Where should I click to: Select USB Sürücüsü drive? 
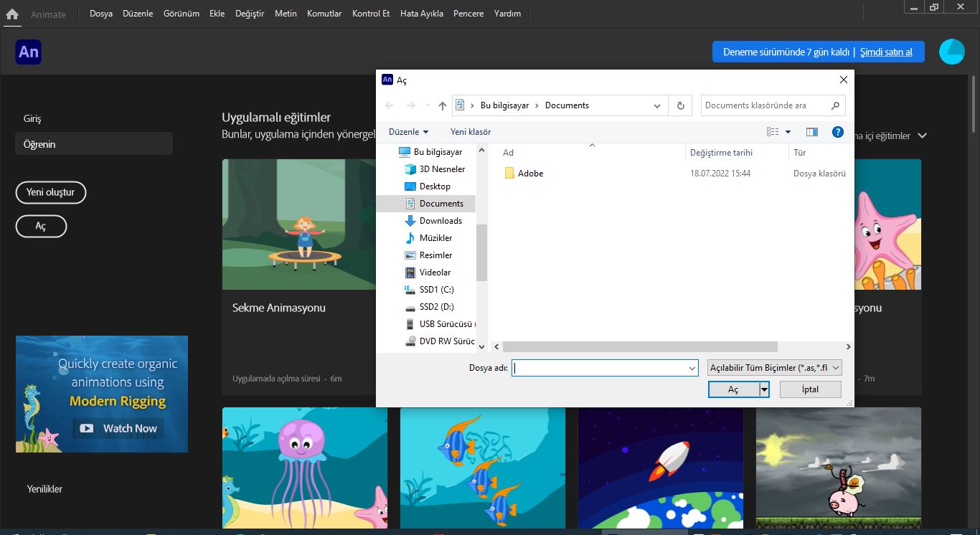pyautogui.click(x=439, y=324)
